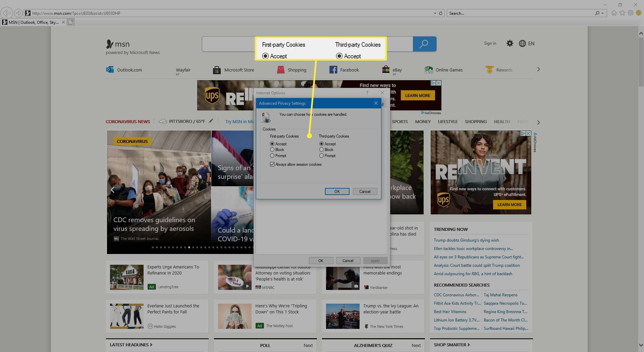This screenshot has height=352, width=644.
Task: Open the Sports category
Action: point(400,121)
